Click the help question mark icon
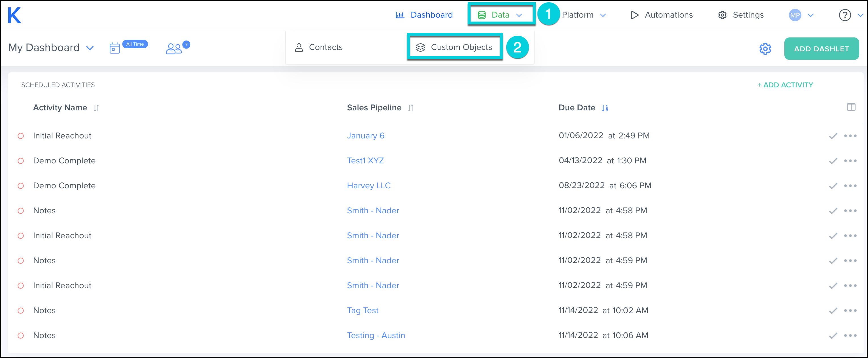The image size is (868, 358). pyautogui.click(x=845, y=15)
